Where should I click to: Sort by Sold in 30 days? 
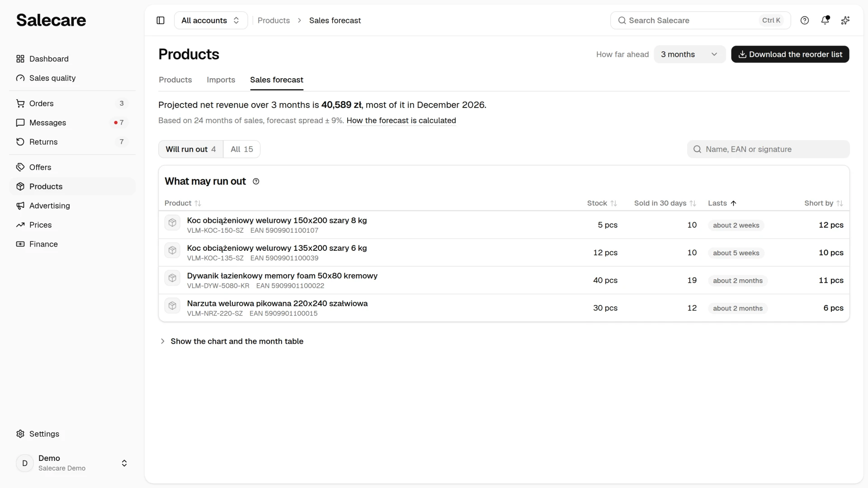pos(665,203)
